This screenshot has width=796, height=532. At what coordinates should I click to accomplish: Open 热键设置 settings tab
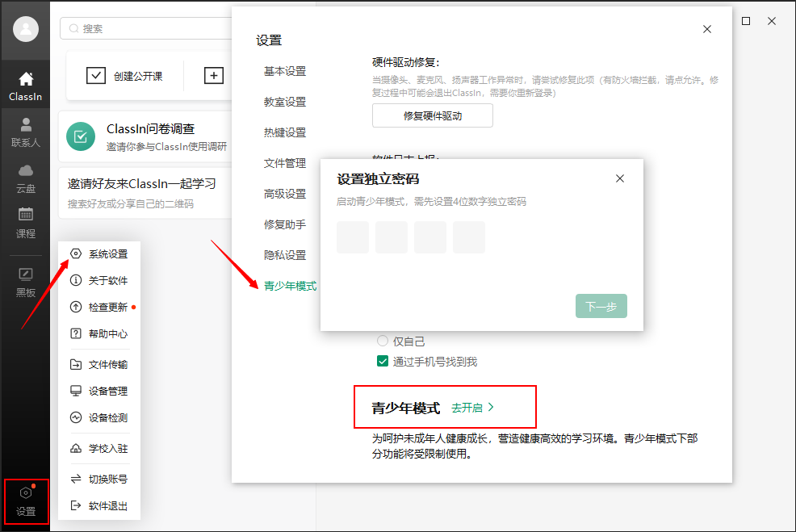285,133
